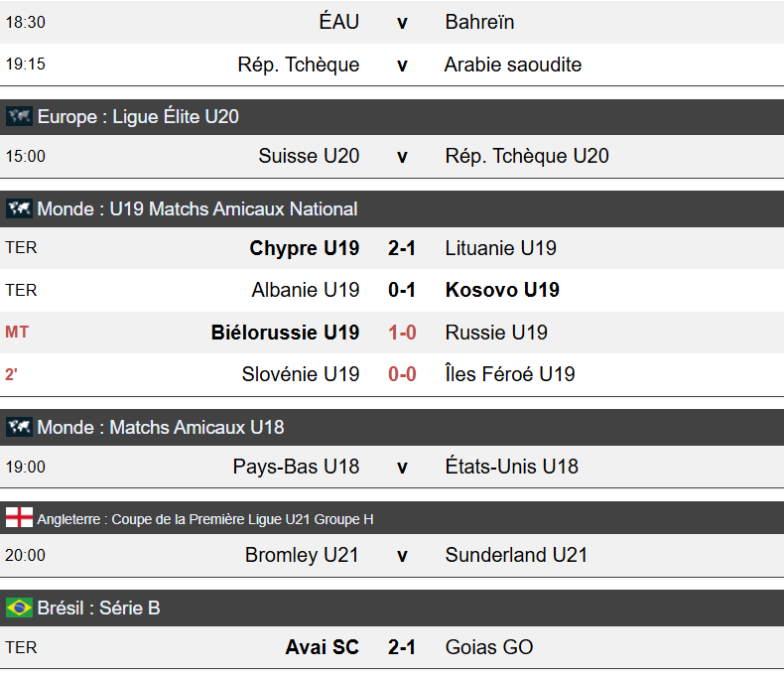Screen dimensions: 784x677
Task: Click the Îles Féroé U19 team name
Action: [510, 374]
